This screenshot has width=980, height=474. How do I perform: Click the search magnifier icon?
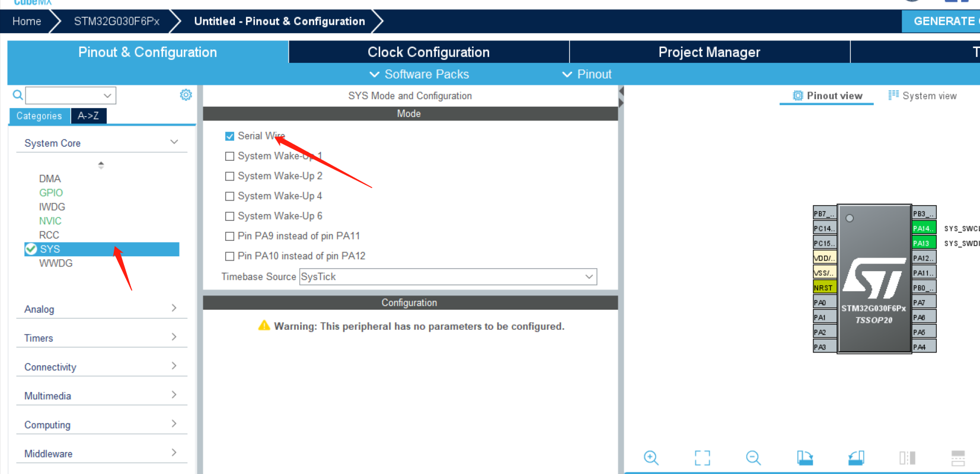click(18, 95)
